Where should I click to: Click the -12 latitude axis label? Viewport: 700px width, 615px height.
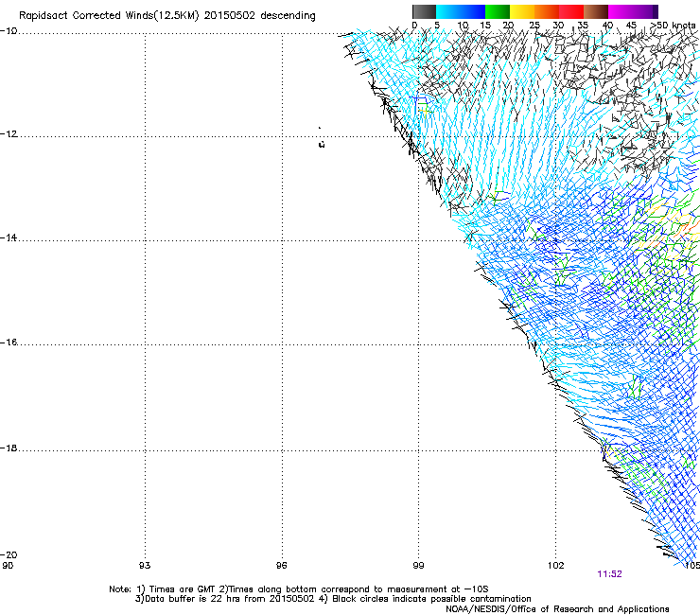[9, 134]
